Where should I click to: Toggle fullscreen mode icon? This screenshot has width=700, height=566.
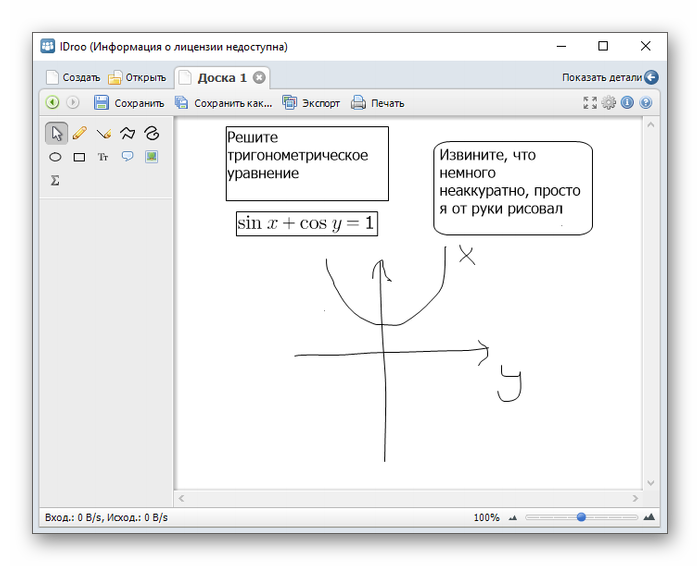pyautogui.click(x=590, y=103)
